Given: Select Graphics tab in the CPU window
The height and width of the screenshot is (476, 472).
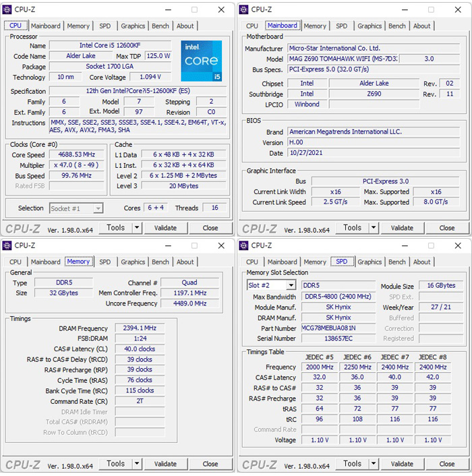Looking at the screenshot, I should point(133,26).
